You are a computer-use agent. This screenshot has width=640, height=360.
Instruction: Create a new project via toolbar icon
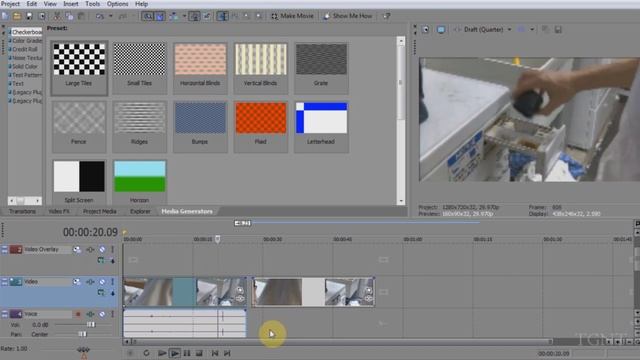coord(5,16)
